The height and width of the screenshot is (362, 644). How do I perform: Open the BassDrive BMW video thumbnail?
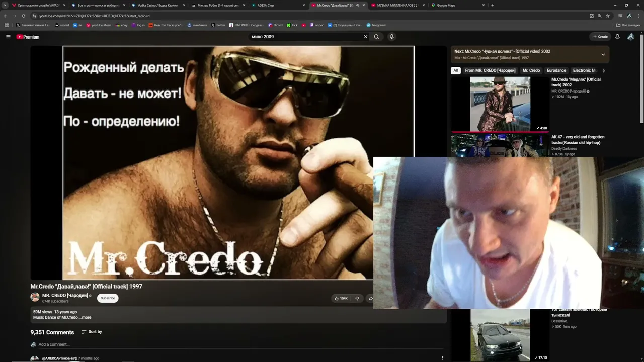click(500, 335)
